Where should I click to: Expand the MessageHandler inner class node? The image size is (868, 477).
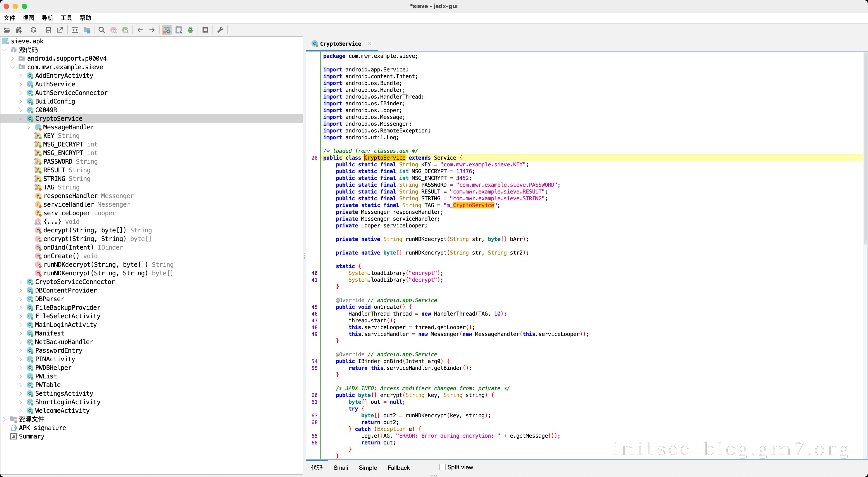pos(29,127)
